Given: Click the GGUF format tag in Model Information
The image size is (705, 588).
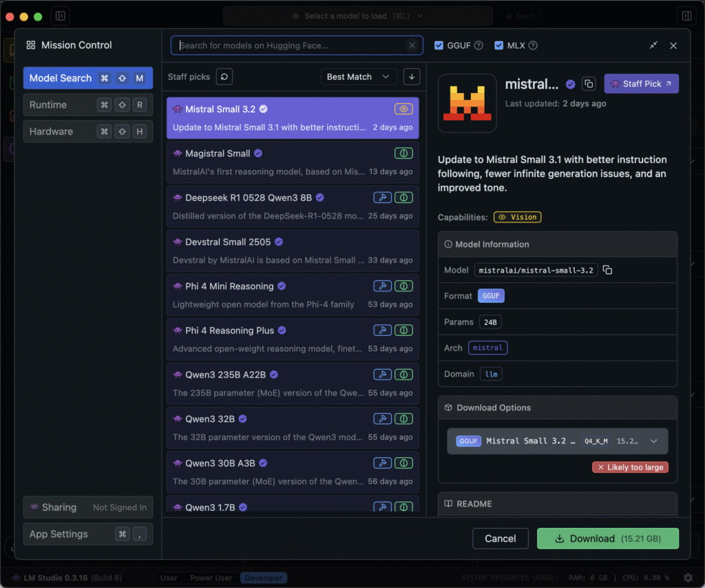Looking at the screenshot, I should tap(491, 296).
